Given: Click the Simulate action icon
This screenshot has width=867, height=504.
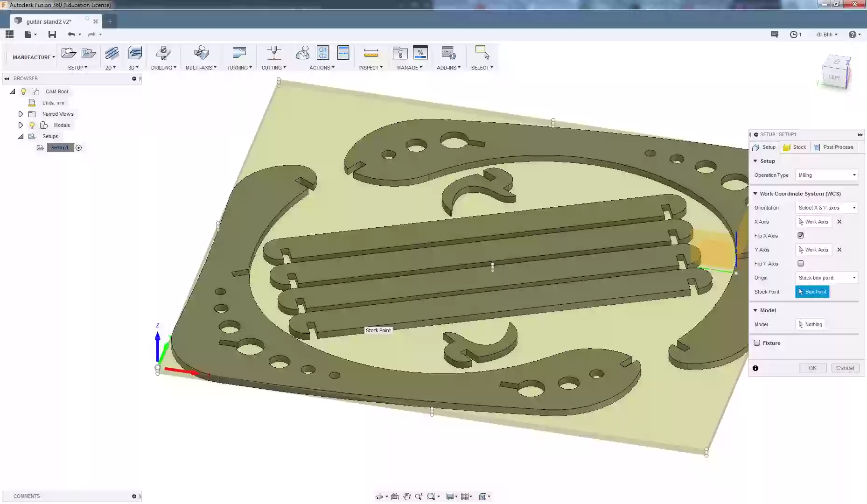Looking at the screenshot, I should 302,53.
